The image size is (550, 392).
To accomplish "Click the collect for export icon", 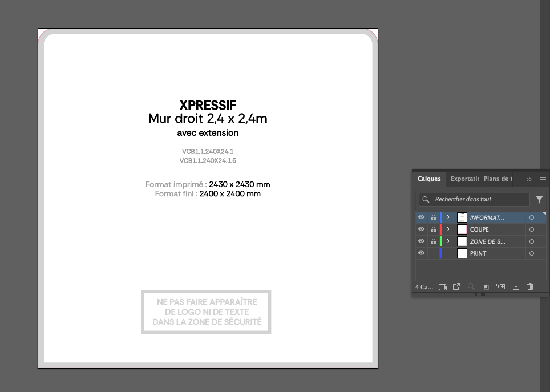I will 443,287.
